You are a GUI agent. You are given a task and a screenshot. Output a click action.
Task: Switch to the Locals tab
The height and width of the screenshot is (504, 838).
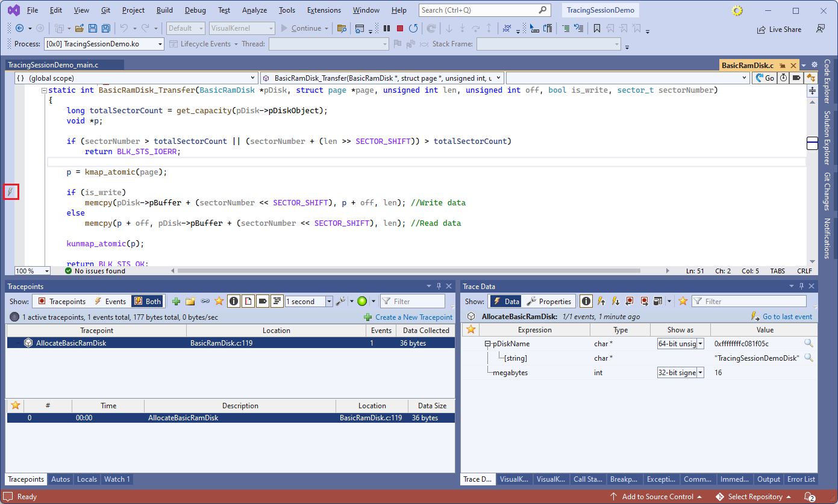click(87, 479)
